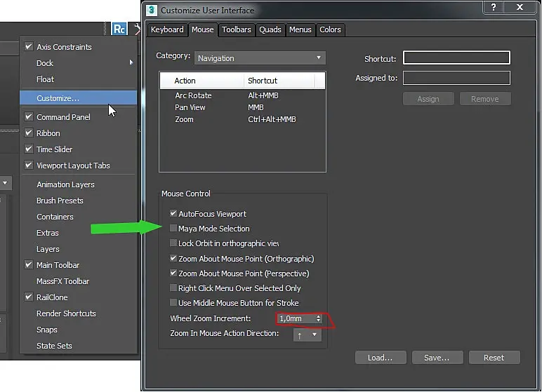Image resolution: width=542 pixels, height=392 pixels.
Task: Switch to the Keyboard tab
Action: (167, 29)
